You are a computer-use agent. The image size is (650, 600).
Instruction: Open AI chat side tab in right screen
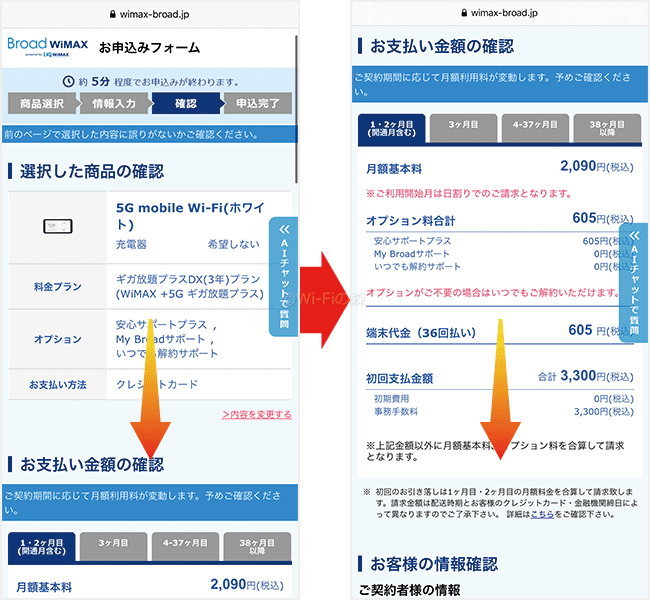[x=634, y=283]
